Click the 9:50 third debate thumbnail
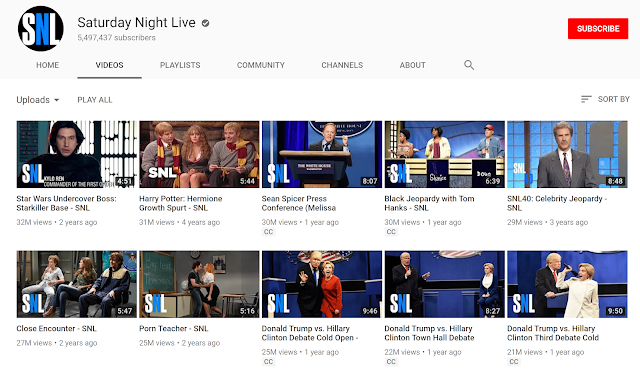The image size is (640, 371). click(567, 284)
